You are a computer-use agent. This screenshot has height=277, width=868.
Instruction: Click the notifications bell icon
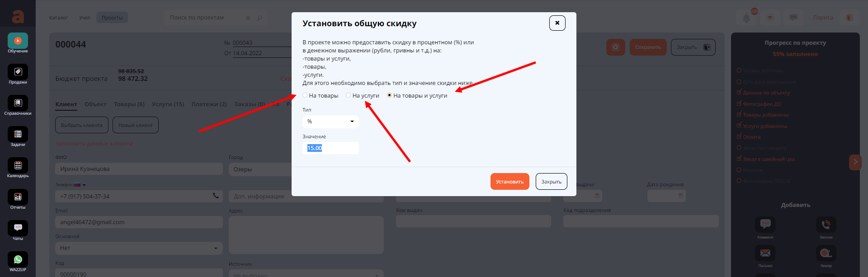[746, 18]
